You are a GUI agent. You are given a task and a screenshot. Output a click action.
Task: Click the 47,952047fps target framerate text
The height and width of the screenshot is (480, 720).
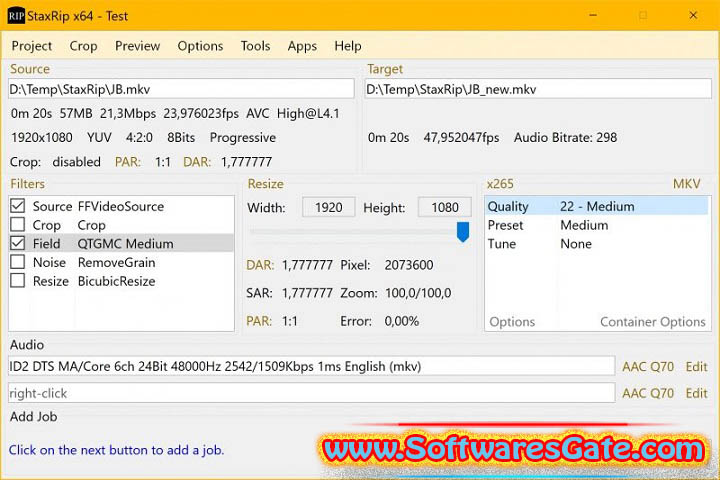pos(461,137)
